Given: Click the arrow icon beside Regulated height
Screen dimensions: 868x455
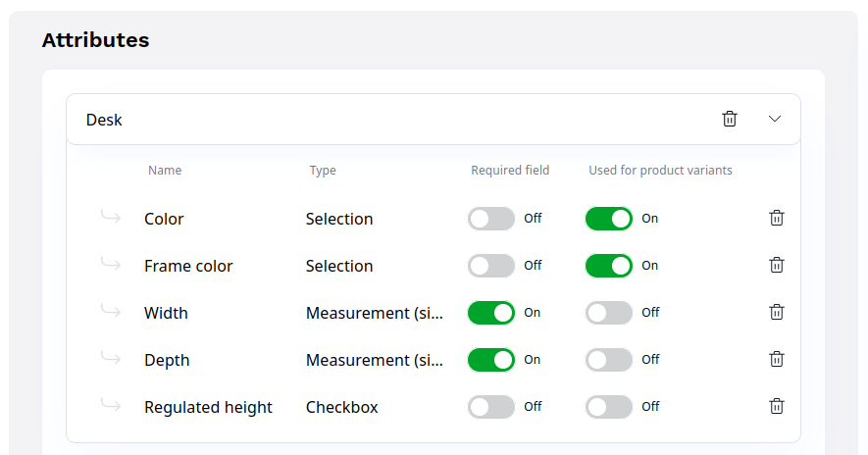Looking at the screenshot, I should click(111, 406).
